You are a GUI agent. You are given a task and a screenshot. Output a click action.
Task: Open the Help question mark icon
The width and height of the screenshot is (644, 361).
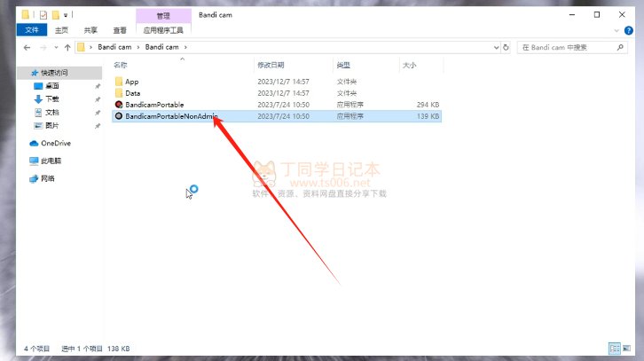pos(628,30)
